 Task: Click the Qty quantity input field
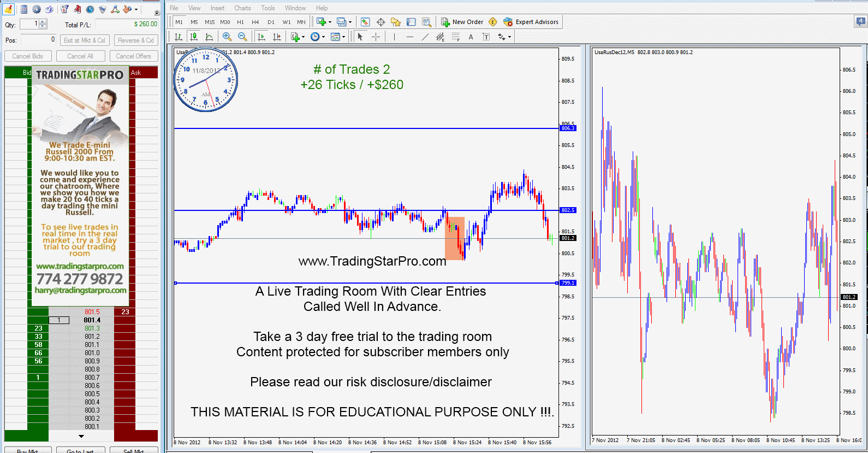click(29, 24)
